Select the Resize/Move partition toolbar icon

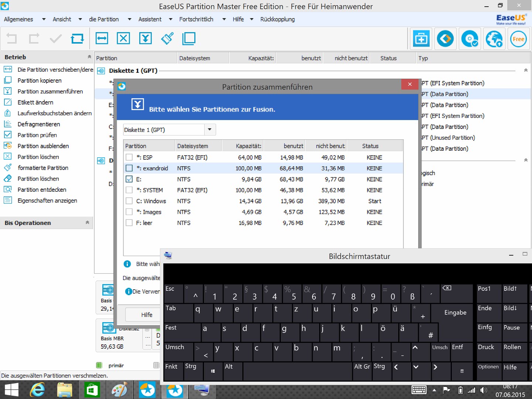coord(102,38)
